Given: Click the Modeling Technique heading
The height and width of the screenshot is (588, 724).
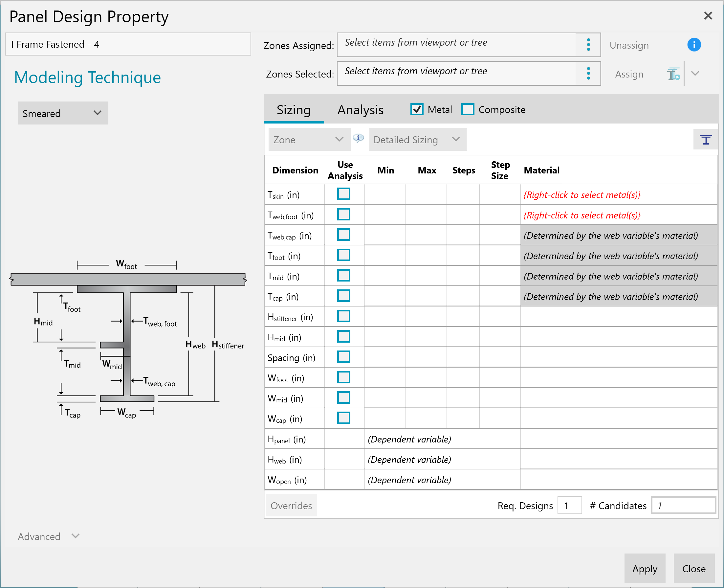Looking at the screenshot, I should [x=87, y=77].
